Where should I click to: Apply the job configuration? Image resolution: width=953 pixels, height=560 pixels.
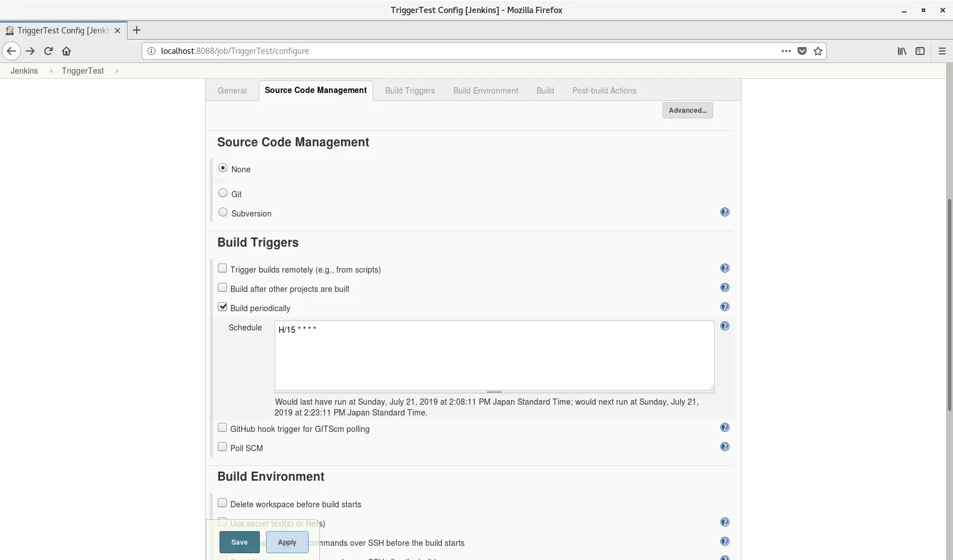tap(287, 542)
